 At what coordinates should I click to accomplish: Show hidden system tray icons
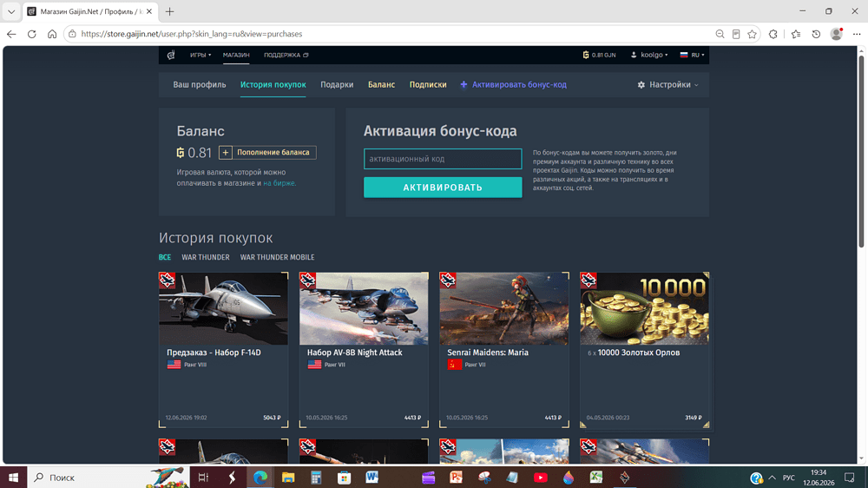point(773,477)
